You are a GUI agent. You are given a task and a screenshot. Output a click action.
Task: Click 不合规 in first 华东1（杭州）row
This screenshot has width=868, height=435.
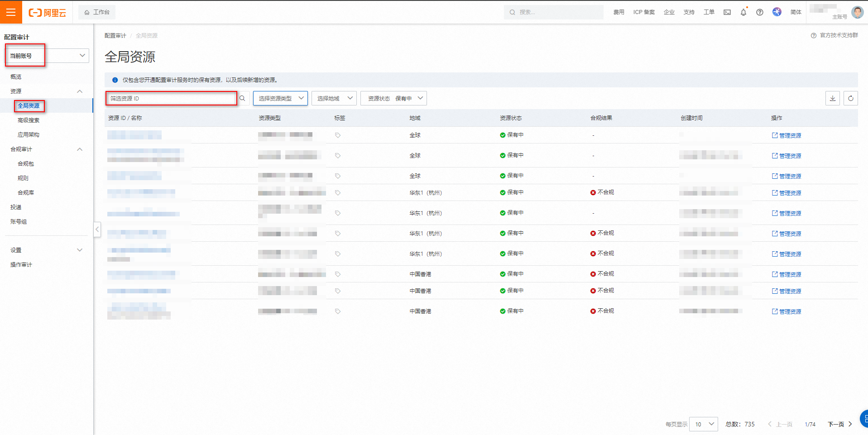602,192
